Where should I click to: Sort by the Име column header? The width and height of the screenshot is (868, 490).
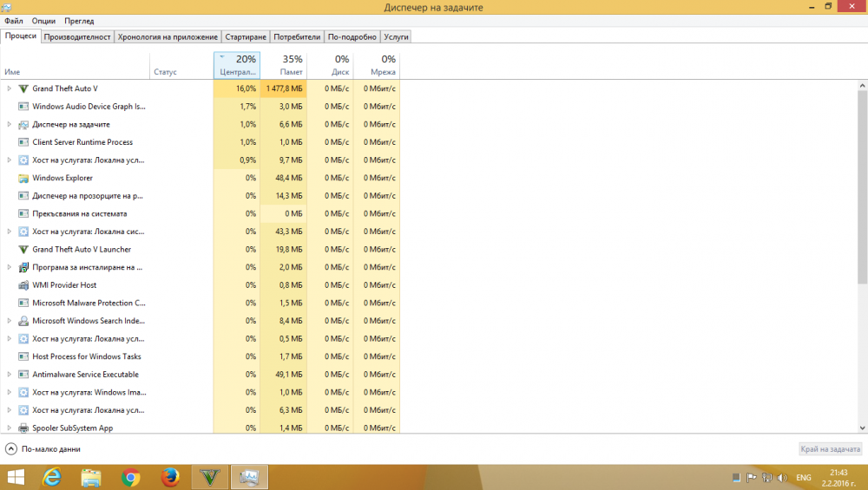75,65
